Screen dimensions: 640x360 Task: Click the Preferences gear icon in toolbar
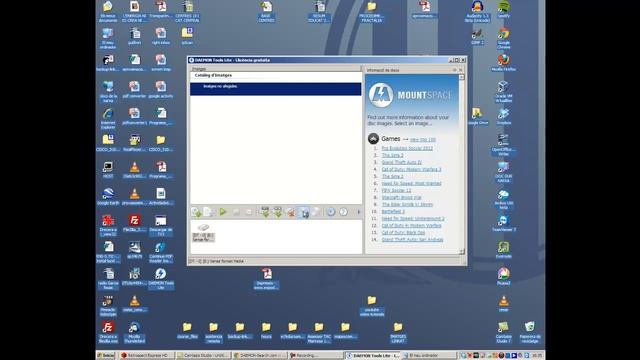(x=331, y=211)
